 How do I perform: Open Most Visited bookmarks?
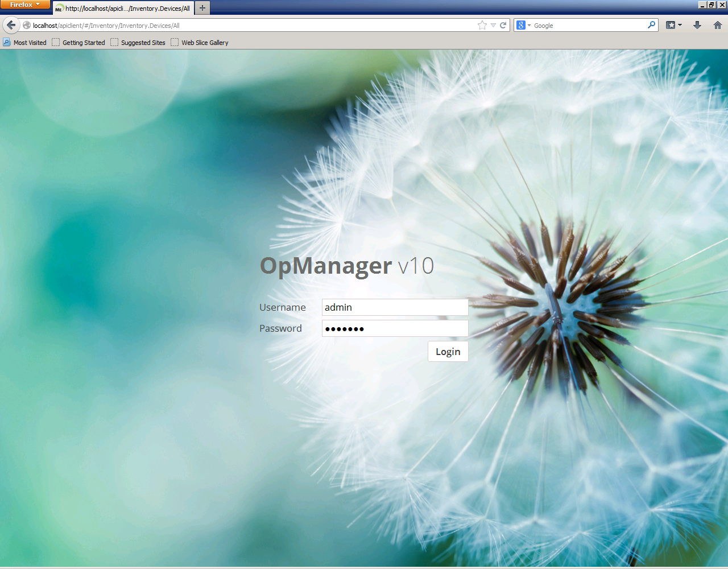click(x=25, y=43)
